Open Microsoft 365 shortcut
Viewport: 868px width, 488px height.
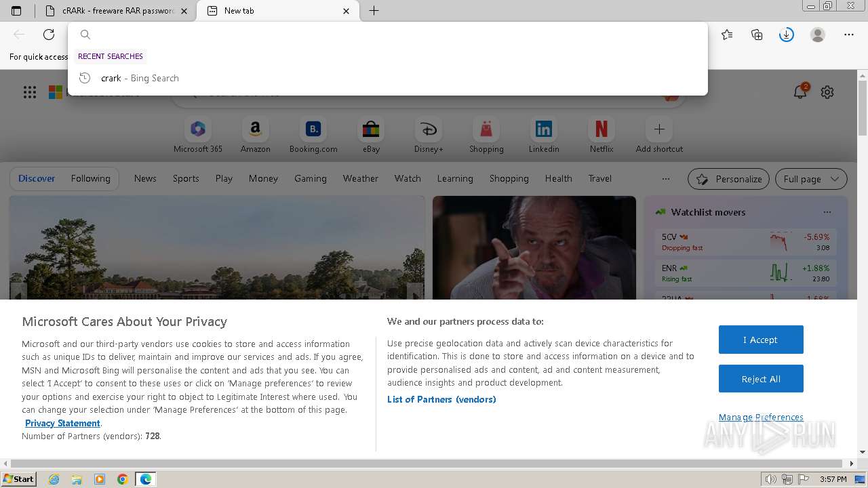[198, 136]
